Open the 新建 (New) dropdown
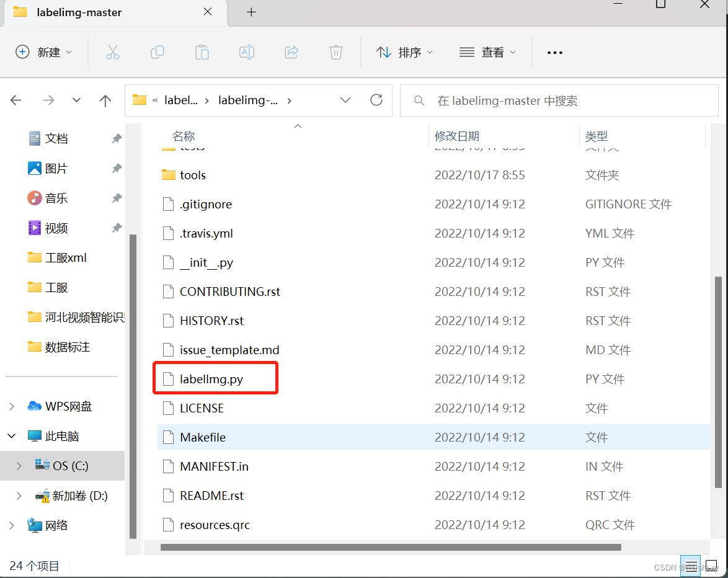728x578 pixels. pyautogui.click(x=43, y=52)
